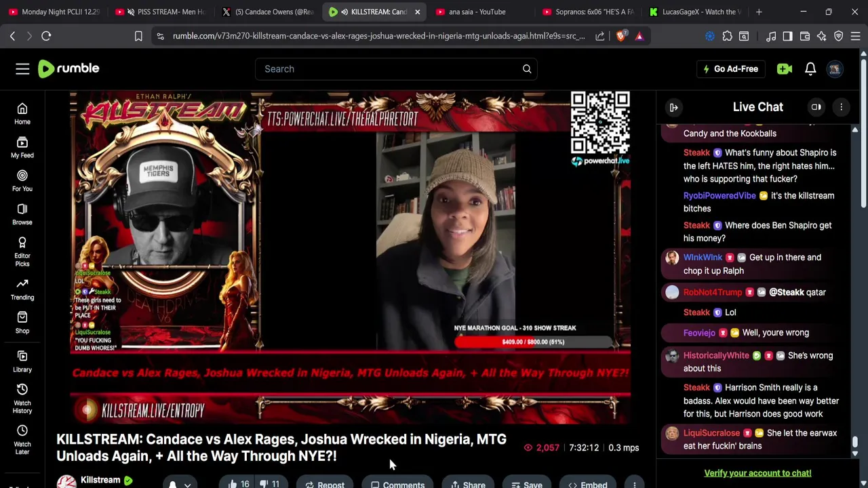This screenshot has height=488, width=868.
Task: Open Browse in the sidebar
Action: pos(22,215)
